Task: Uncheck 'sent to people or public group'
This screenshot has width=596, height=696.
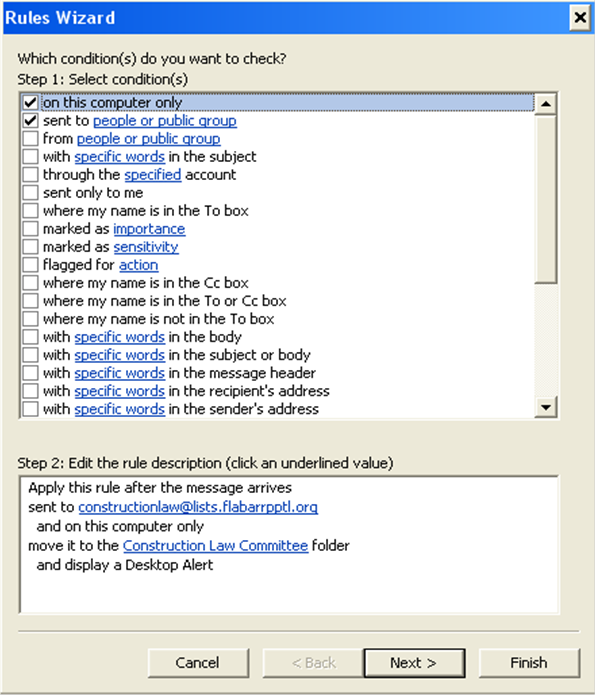Action: pos(30,121)
